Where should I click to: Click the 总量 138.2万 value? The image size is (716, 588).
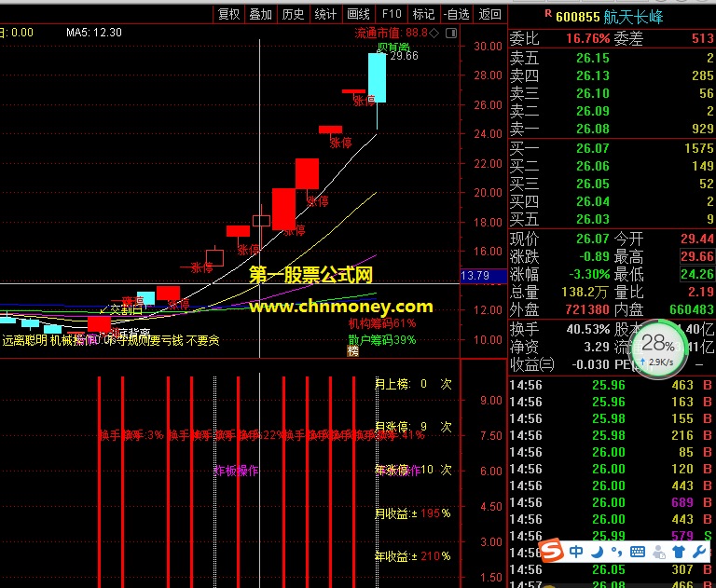click(x=585, y=292)
